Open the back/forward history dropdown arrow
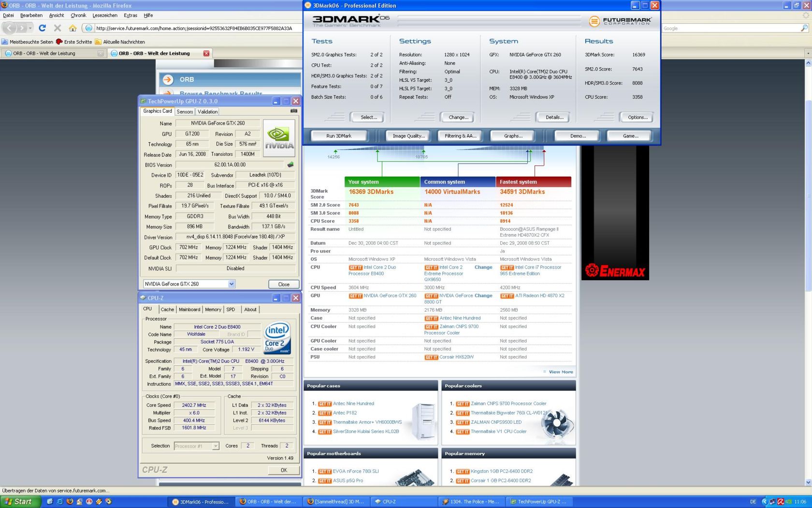Image resolution: width=812 pixels, height=508 pixels. click(30, 29)
